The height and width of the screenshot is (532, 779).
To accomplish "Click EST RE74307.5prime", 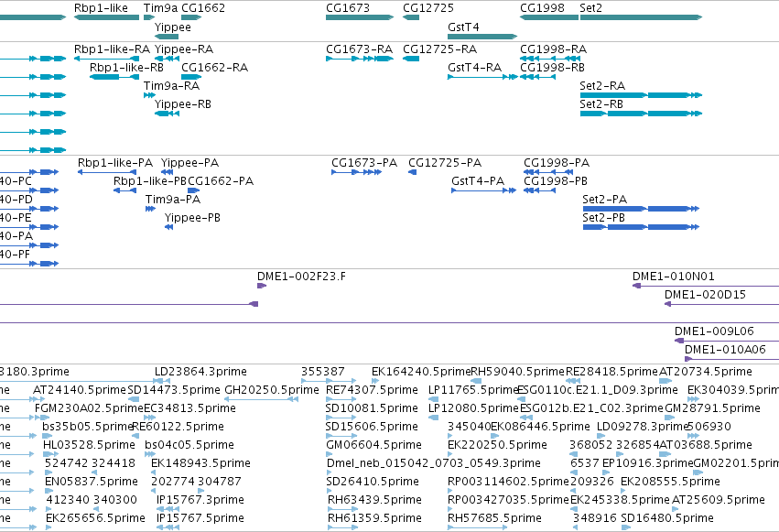I will click(340, 399).
